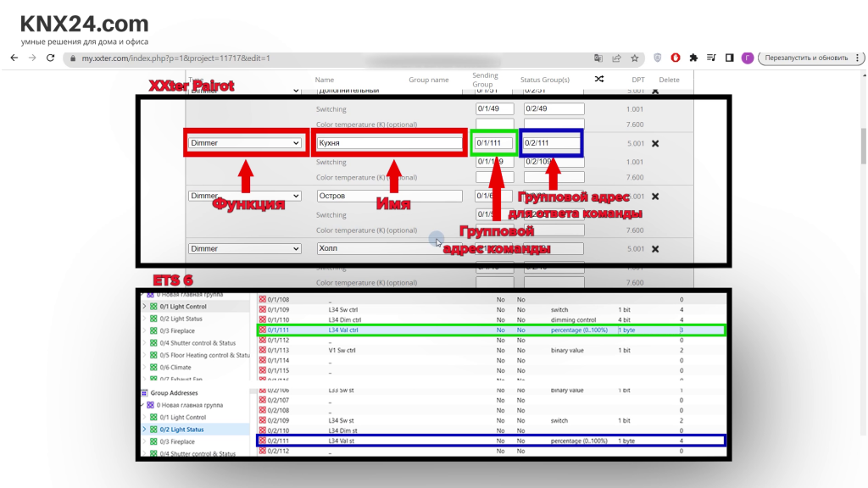This screenshot has width=868, height=488.
Task: Open the Dimmer dropdown for Холл
Action: pos(245,248)
